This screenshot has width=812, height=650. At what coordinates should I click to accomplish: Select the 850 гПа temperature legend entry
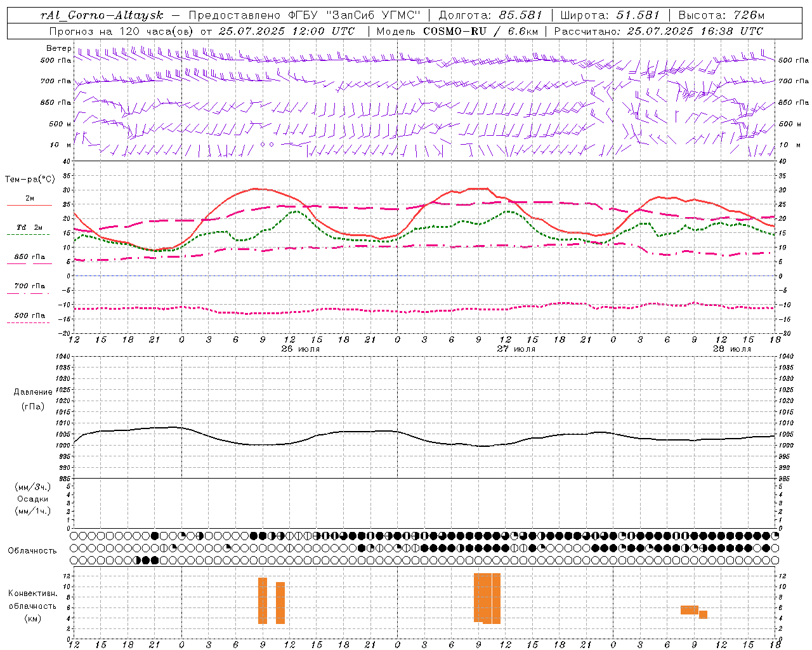[x=30, y=256]
